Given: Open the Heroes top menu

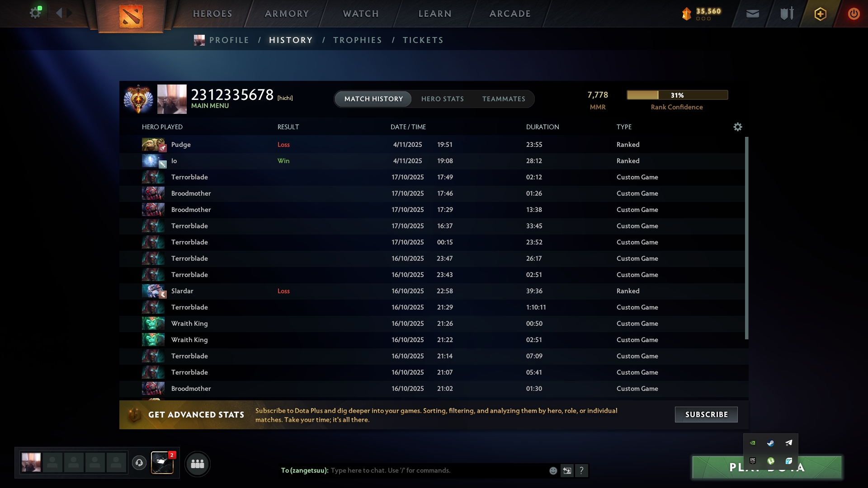Looking at the screenshot, I should [212, 14].
